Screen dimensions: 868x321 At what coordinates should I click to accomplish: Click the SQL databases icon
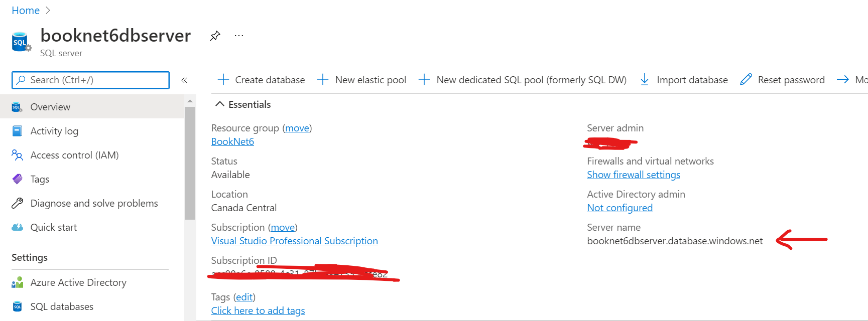pyautogui.click(x=17, y=306)
